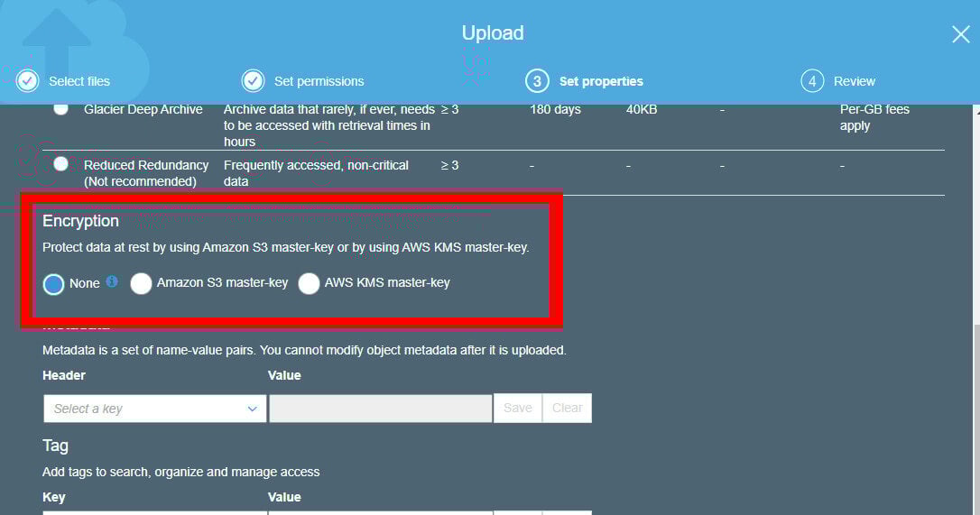Click the checkmark icon for Select files

click(28, 81)
